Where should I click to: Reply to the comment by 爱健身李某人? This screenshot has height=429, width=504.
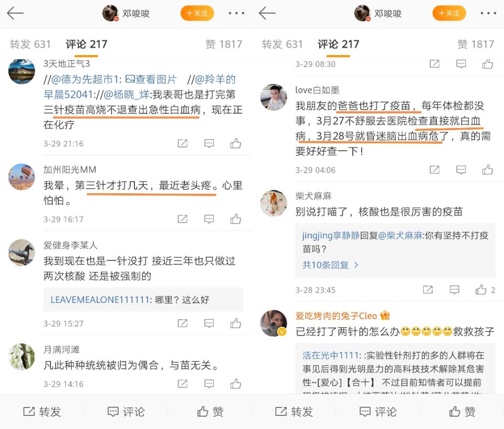(x=209, y=323)
